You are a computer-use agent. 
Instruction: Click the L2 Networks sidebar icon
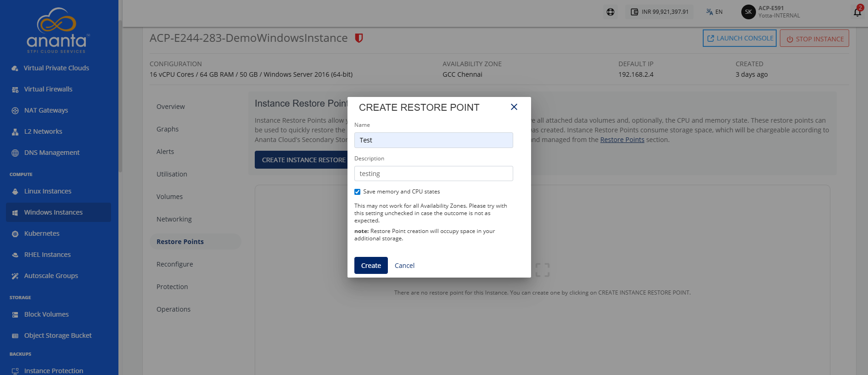[15, 131]
